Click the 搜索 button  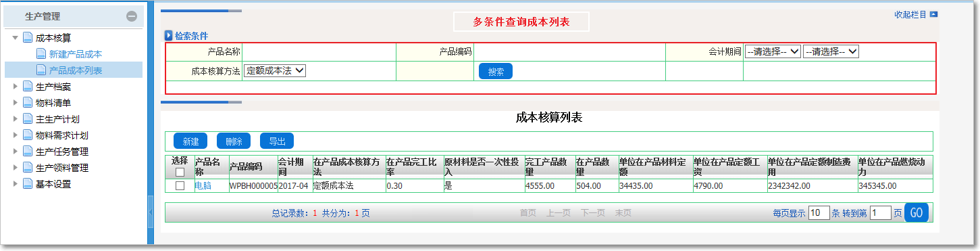pos(496,71)
